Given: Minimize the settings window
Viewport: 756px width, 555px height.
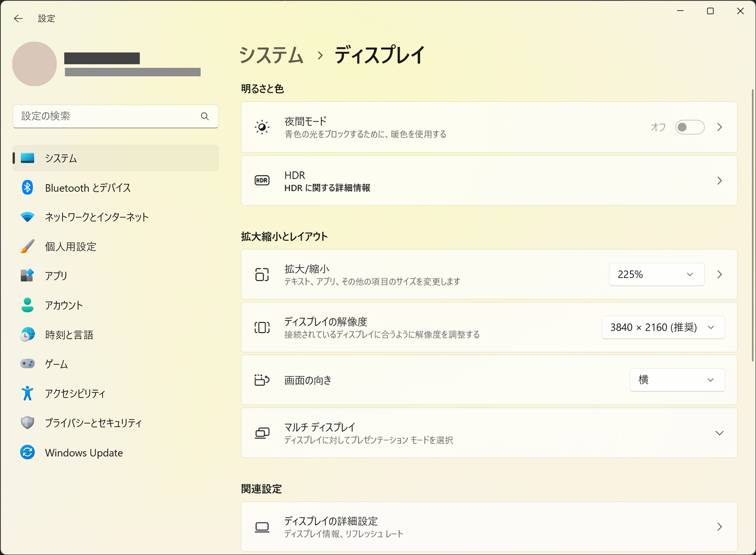Looking at the screenshot, I should click(x=680, y=11).
